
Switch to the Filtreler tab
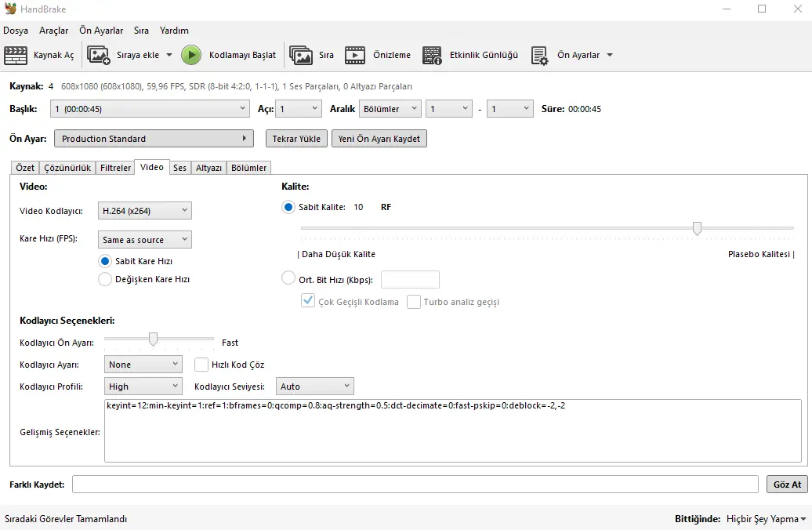coord(115,168)
